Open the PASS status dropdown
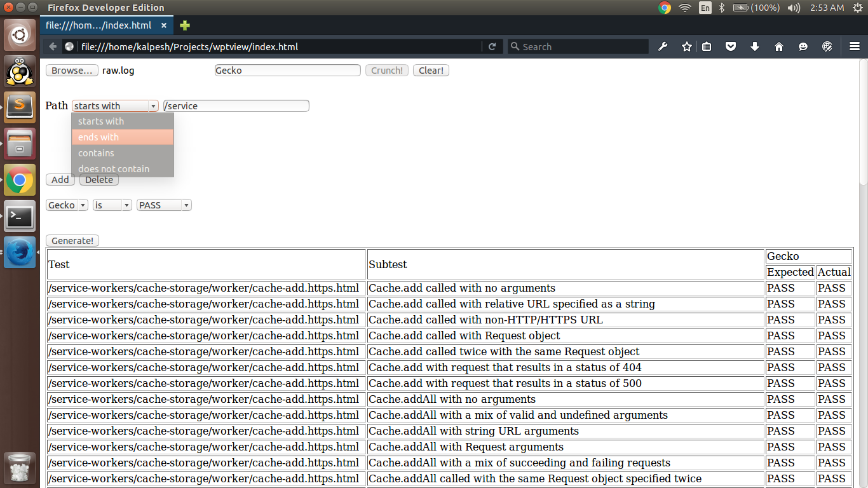Image resolution: width=868 pixels, height=488 pixels. point(164,205)
